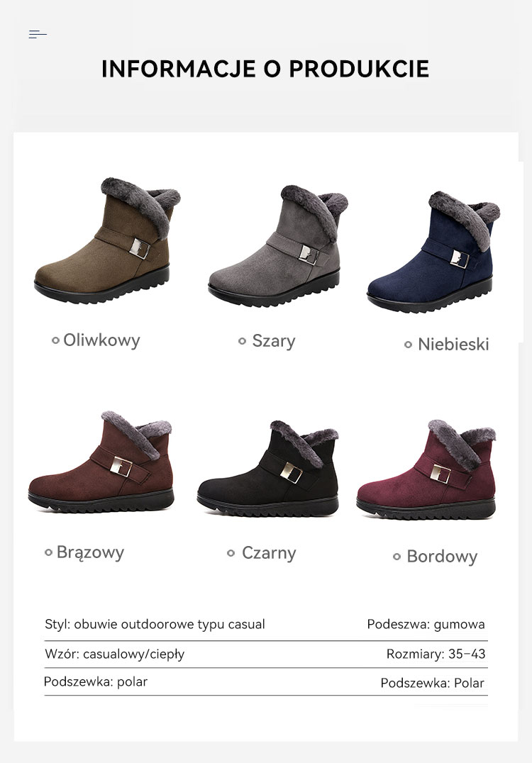Choose the Szary radio bullet
This screenshot has width=532, height=763.
242,341
